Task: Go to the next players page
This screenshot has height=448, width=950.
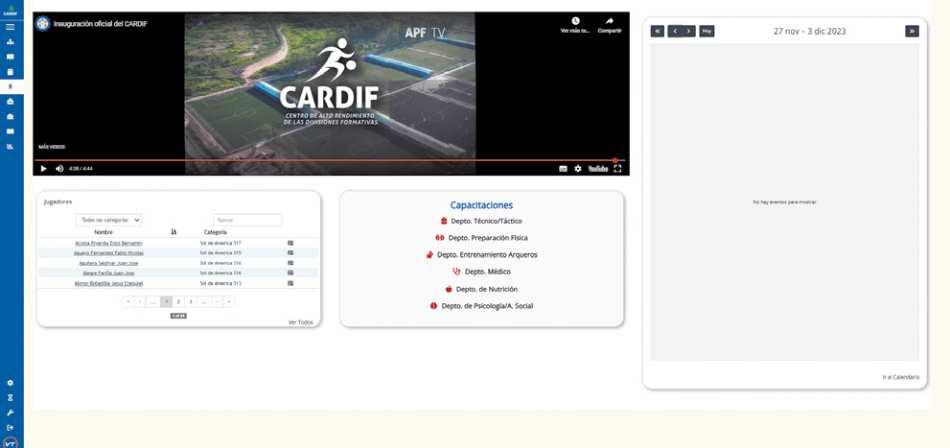Action: point(217,301)
